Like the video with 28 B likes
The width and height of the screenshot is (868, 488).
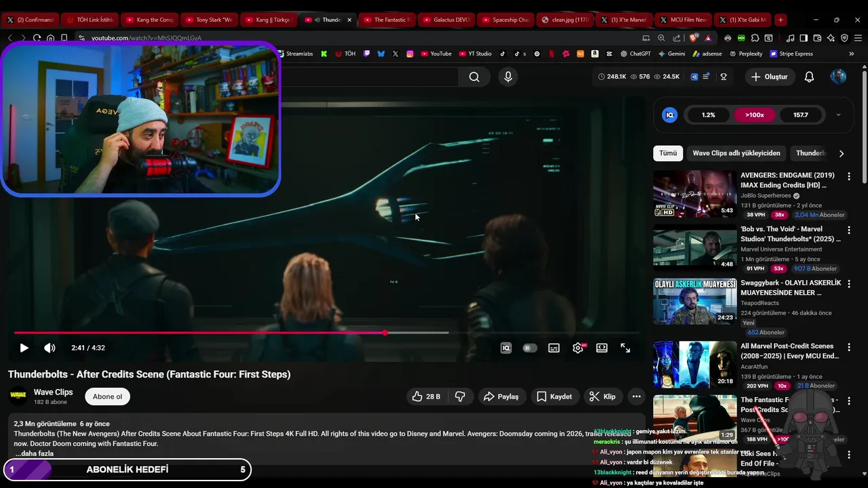[427, 396]
